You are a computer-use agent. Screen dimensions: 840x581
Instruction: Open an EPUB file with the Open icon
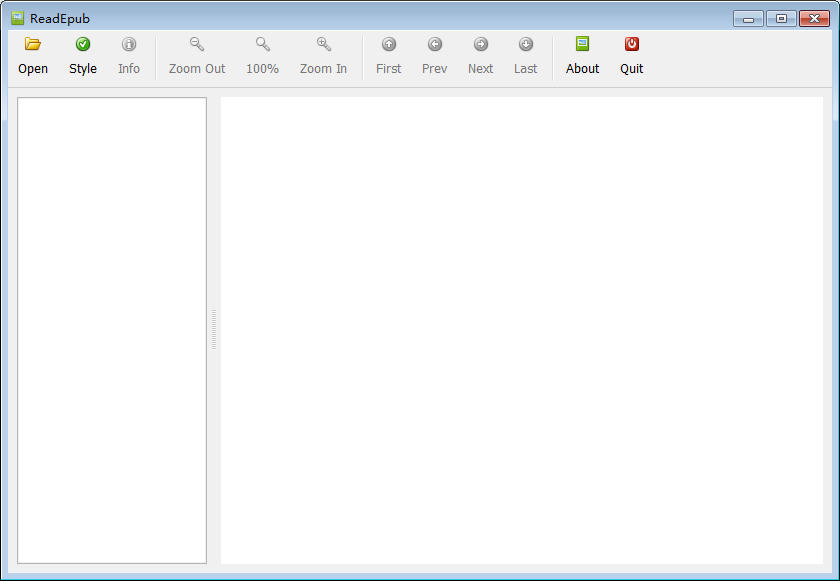point(33,44)
